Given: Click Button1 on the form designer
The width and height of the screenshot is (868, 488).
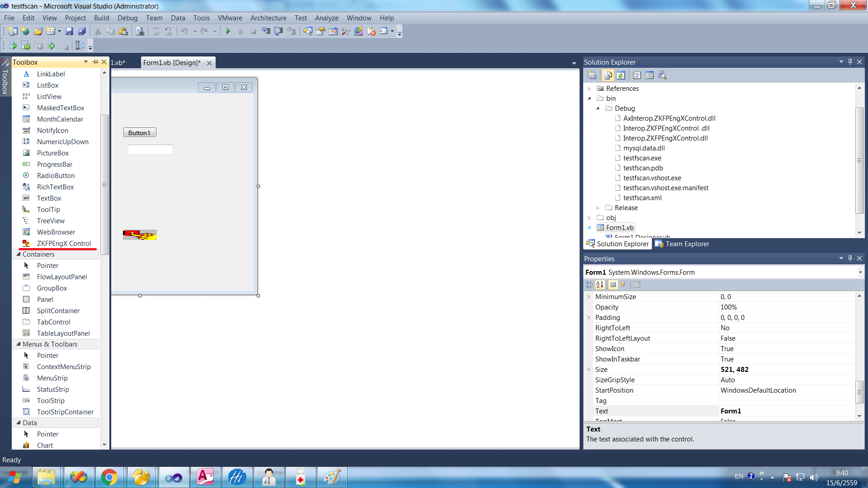Looking at the screenshot, I should coord(140,132).
